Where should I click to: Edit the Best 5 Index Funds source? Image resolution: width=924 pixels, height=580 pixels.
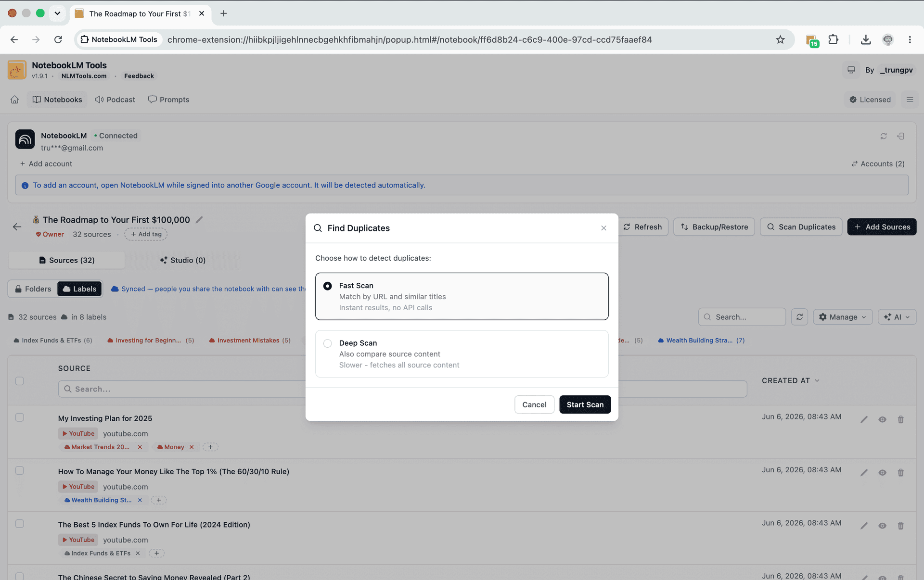click(x=864, y=526)
